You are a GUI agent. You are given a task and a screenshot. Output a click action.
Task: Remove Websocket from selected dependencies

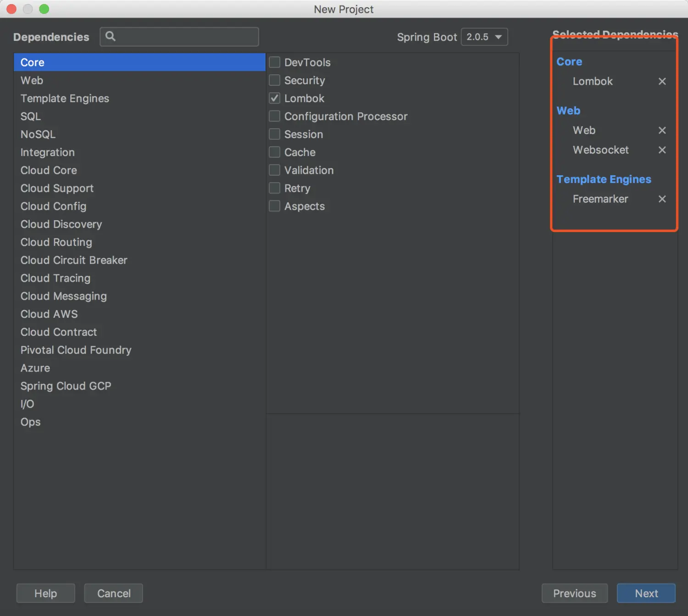pyautogui.click(x=662, y=150)
